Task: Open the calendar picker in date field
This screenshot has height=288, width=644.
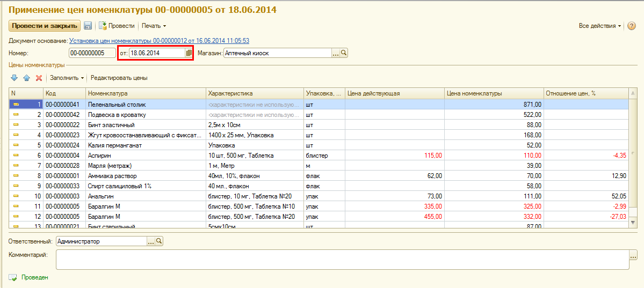Action: coord(189,53)
